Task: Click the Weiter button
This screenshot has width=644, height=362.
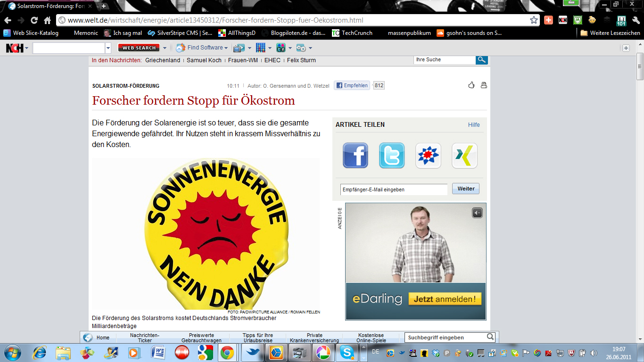Action: [465, 189]
